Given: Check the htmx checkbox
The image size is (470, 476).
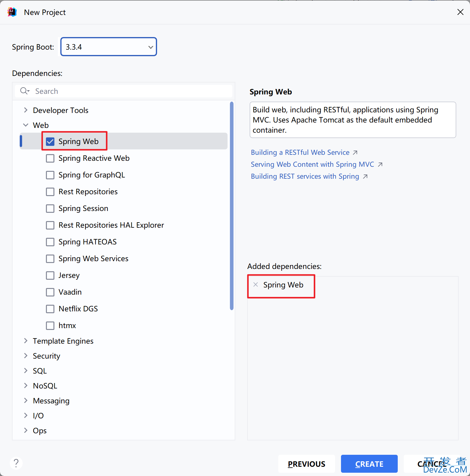Looking at the screenshot, I should point(50,325).
